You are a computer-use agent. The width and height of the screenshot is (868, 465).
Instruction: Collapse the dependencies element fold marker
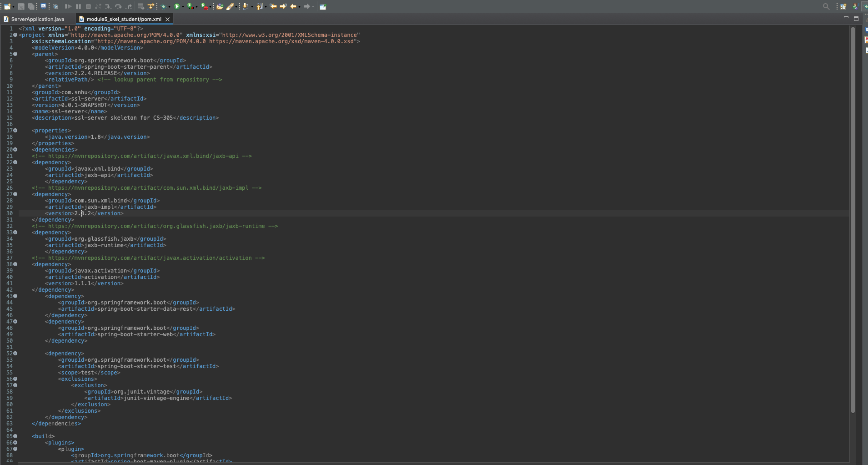[15, 149]
